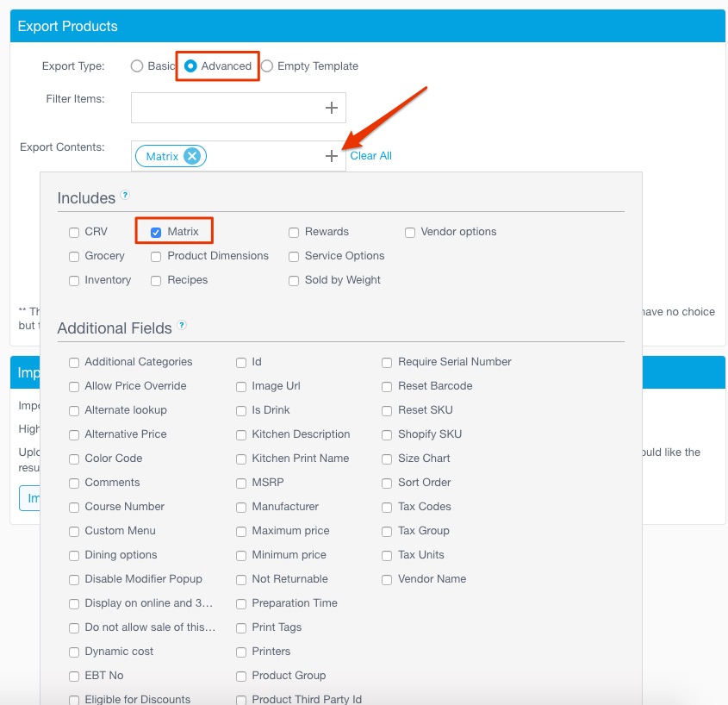Check the Is Drink checkbox

[x=241, y=410]
